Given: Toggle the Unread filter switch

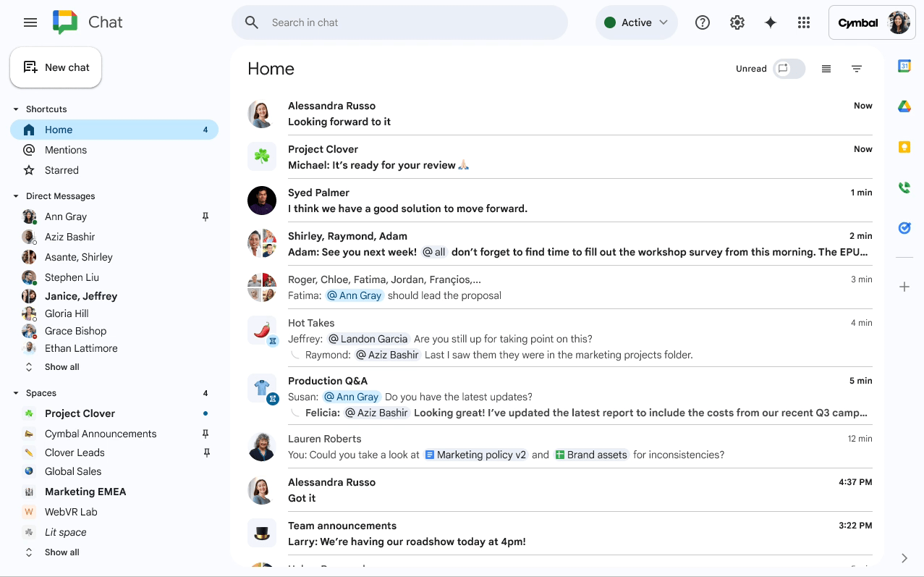Looking at the screenshot, I should pos(789,68).
